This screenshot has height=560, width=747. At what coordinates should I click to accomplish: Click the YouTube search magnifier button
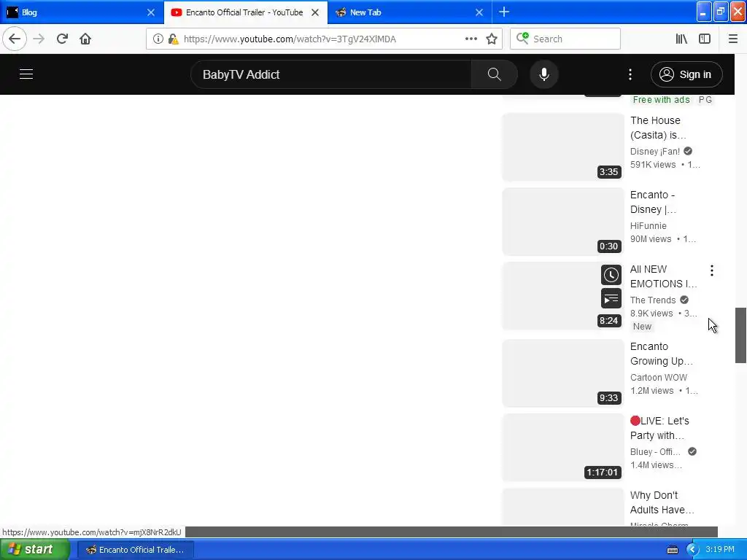click(494, 74)
